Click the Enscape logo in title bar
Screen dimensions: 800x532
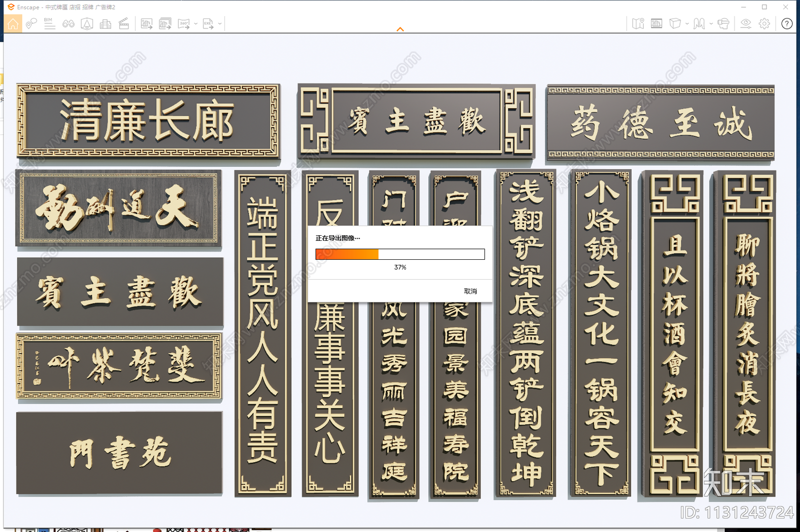pos(11,7)
